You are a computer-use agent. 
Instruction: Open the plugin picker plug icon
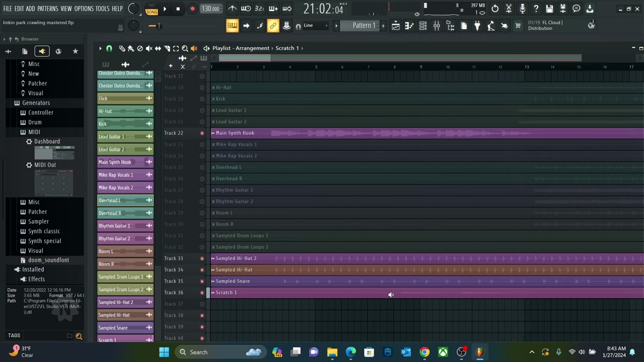click(477, 26)
